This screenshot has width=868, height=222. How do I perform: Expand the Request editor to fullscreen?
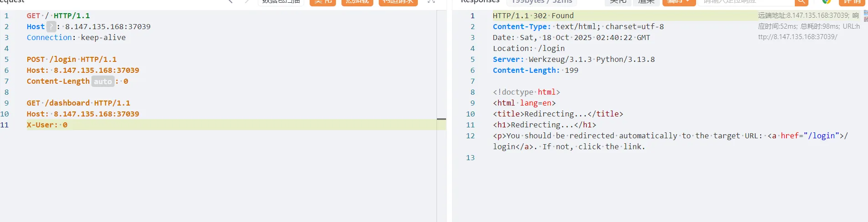point(431,1)
